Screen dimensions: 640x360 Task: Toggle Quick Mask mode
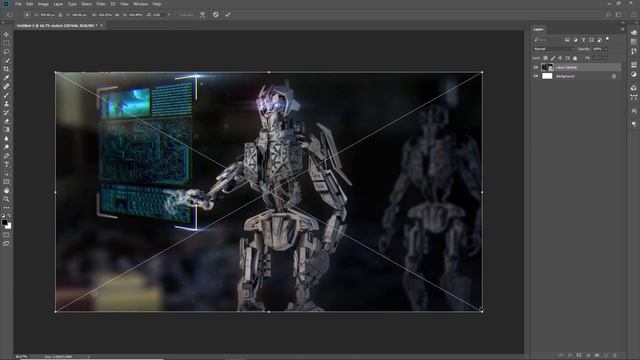coord(6,235)
